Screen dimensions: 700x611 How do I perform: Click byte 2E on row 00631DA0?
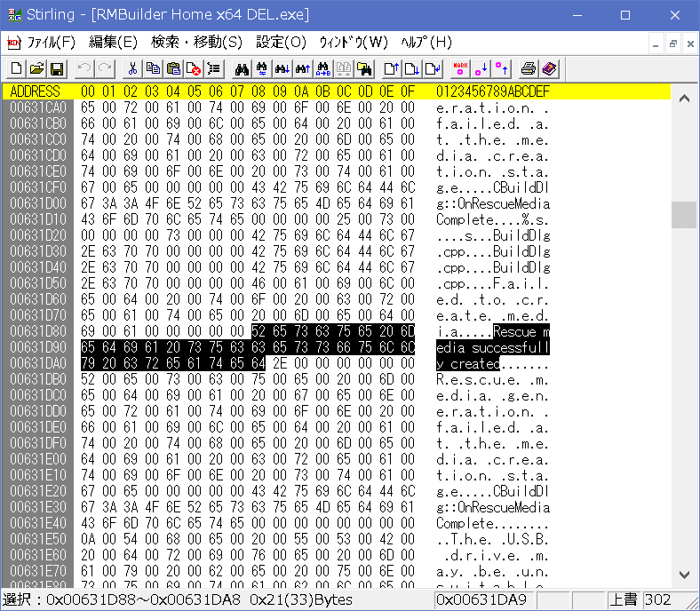tap(280, 363)
